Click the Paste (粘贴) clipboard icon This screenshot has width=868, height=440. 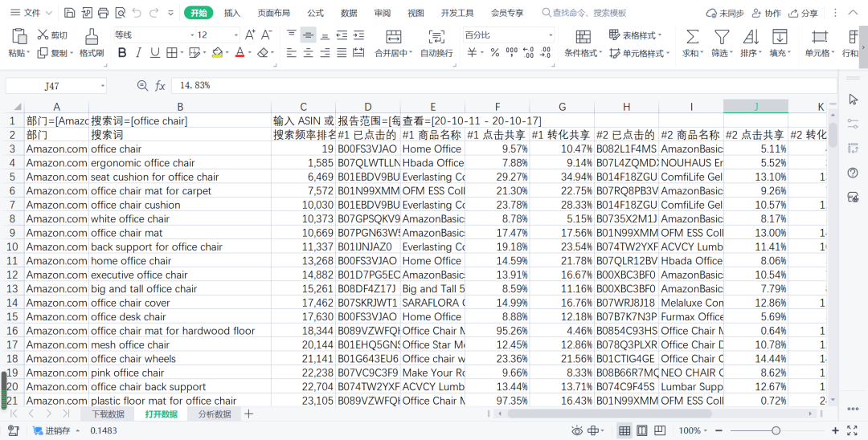tap(19, 36)
